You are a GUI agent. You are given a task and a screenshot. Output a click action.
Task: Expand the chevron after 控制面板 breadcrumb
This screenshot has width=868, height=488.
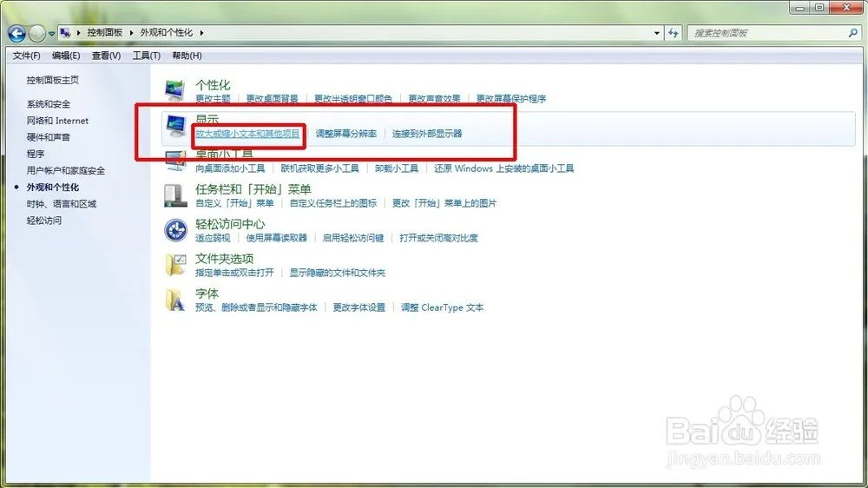tap(131, 33)
